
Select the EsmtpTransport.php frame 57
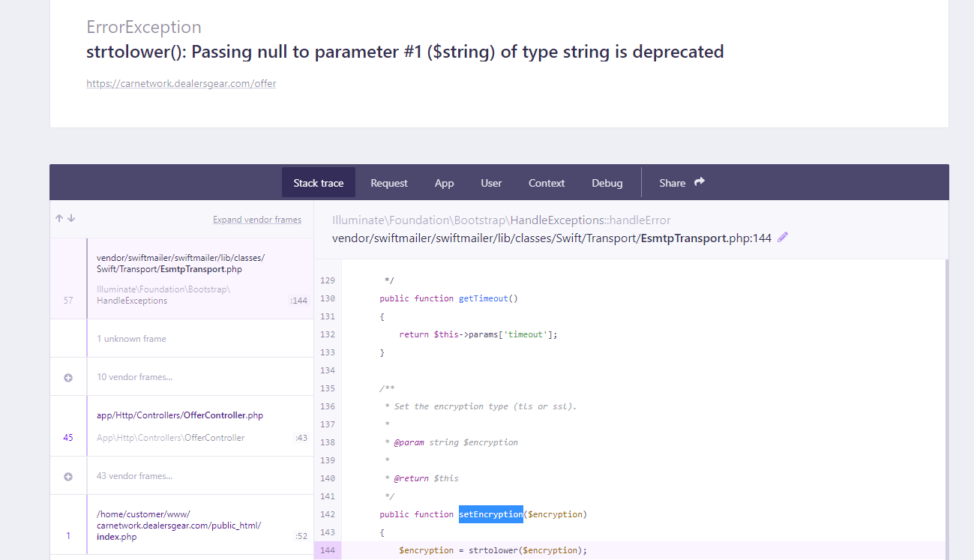pos(181,279)
